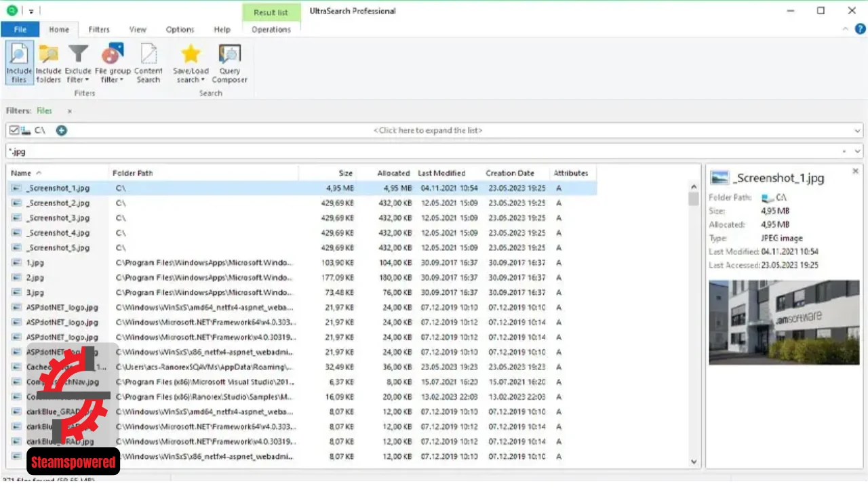Open the search pattern history dropdown
Viewport: 868px width, 488px height.
pyautogui.click(x=858, y=151)
